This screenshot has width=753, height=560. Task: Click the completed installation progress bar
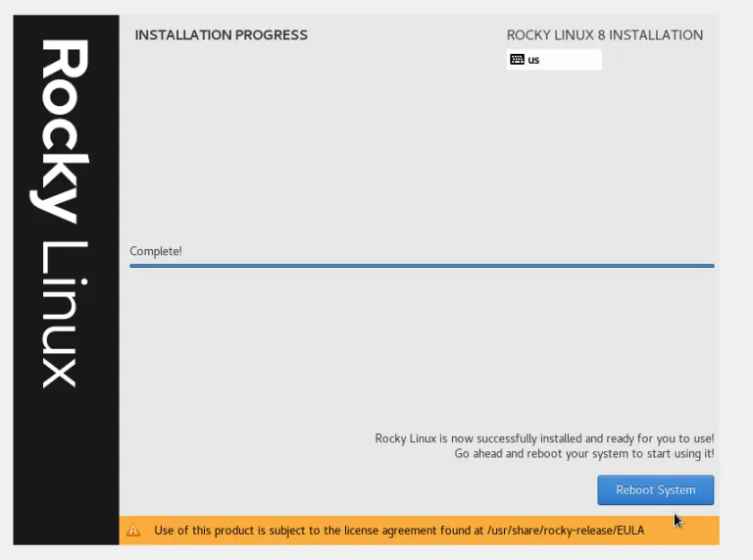coord(422,266)
